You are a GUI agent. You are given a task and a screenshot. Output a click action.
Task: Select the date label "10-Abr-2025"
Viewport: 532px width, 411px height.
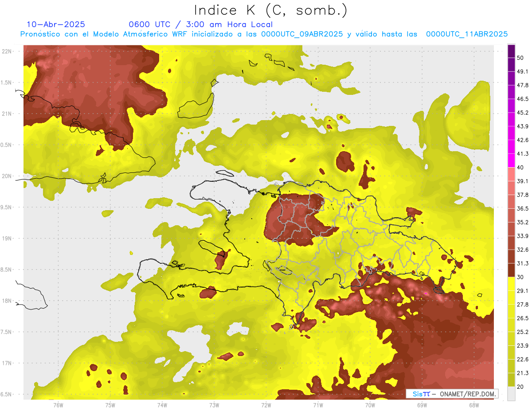56,24
